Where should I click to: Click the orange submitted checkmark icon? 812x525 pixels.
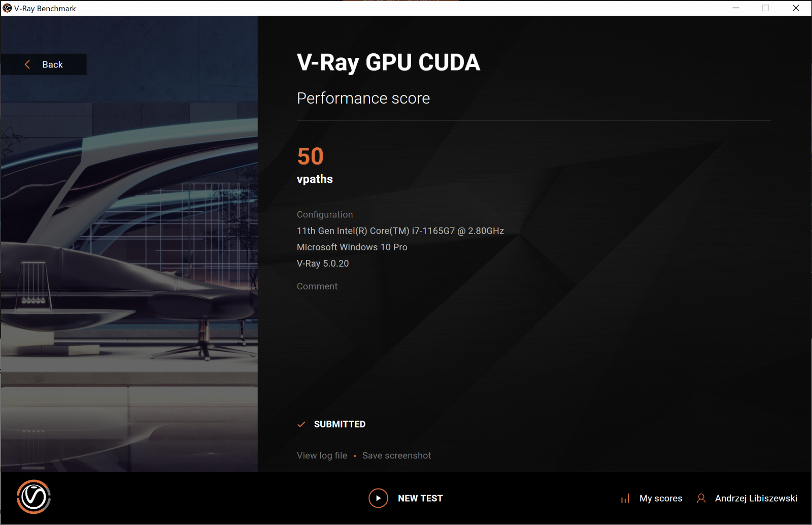click(301, 424)
